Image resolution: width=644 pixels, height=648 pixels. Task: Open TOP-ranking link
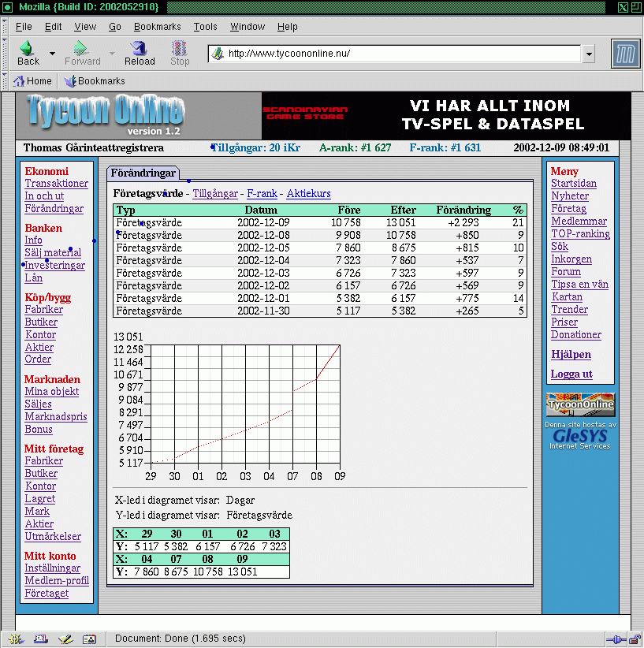click(x=580, y=234)
